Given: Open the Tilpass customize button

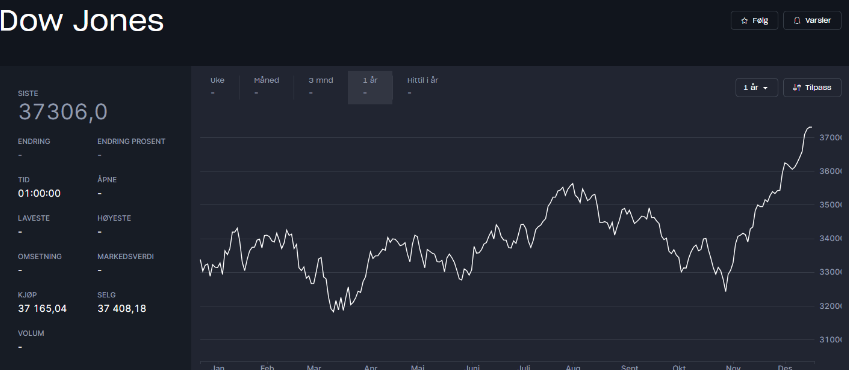Looking at the screenshot, I should point(812,87).
